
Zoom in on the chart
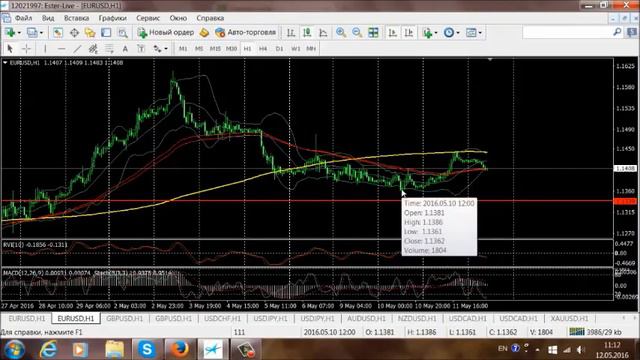click(x=341, y=33)
